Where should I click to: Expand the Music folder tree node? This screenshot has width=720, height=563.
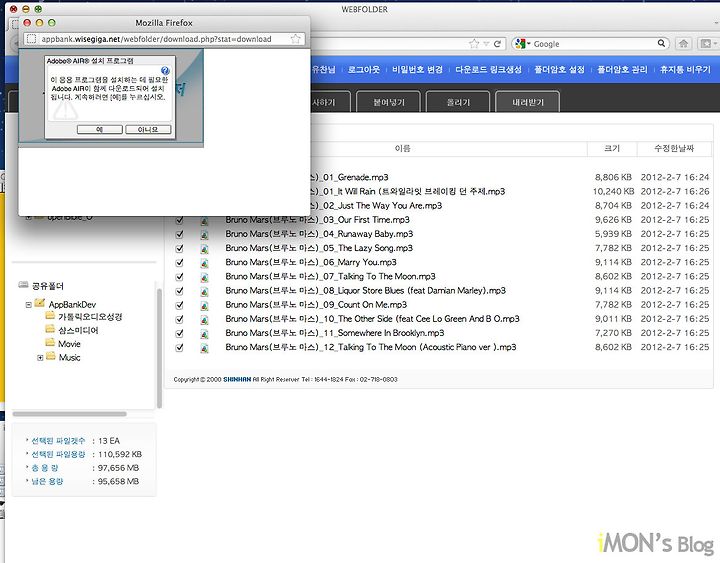(x=40, y=358)
